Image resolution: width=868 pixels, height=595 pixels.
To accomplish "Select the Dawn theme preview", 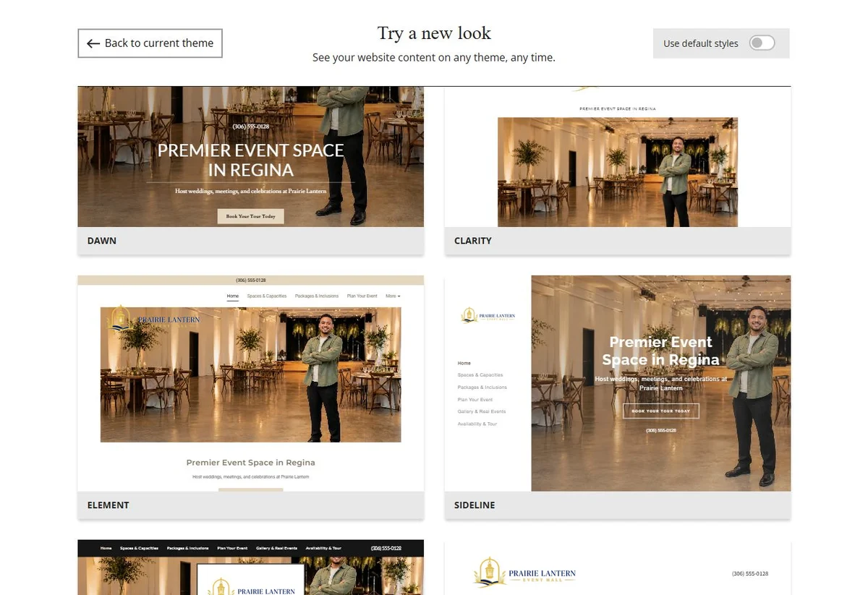I will 250,157.
